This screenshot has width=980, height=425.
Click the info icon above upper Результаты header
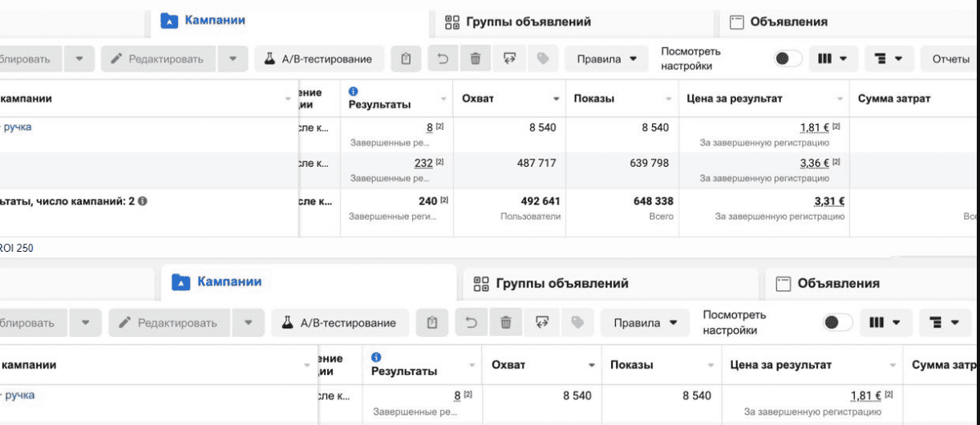[354, 92]
